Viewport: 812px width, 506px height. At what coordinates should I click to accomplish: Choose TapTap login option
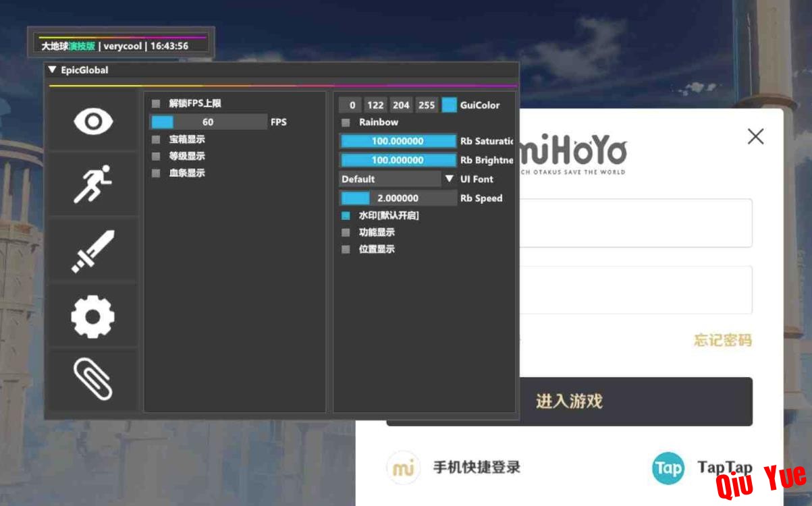pyautogui.click(x=724, y=468)
